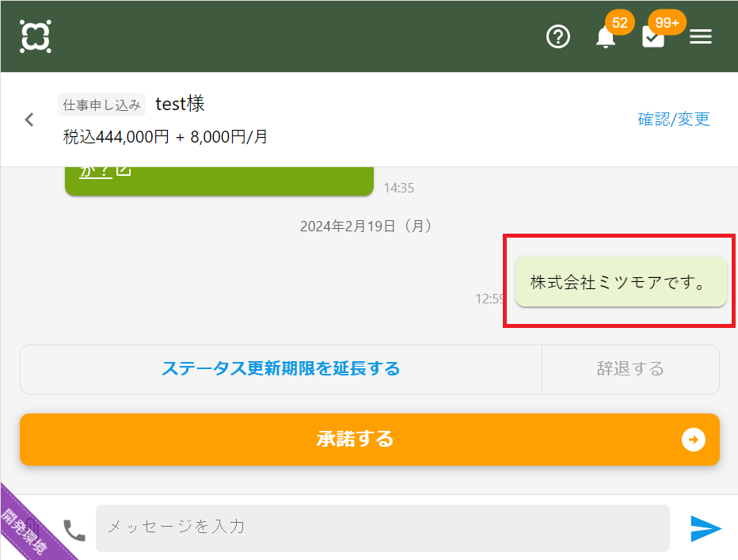Select the 株式会社ミツモアです。 message bubble
Screen dimensions: 738x560
pyautogui.click(x=620, y=282)
